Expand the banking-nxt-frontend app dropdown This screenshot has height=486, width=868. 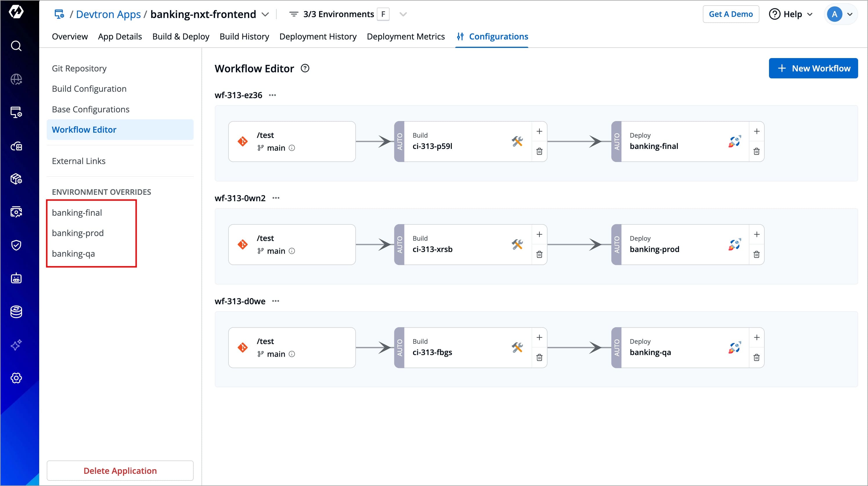tap(265, 15)
